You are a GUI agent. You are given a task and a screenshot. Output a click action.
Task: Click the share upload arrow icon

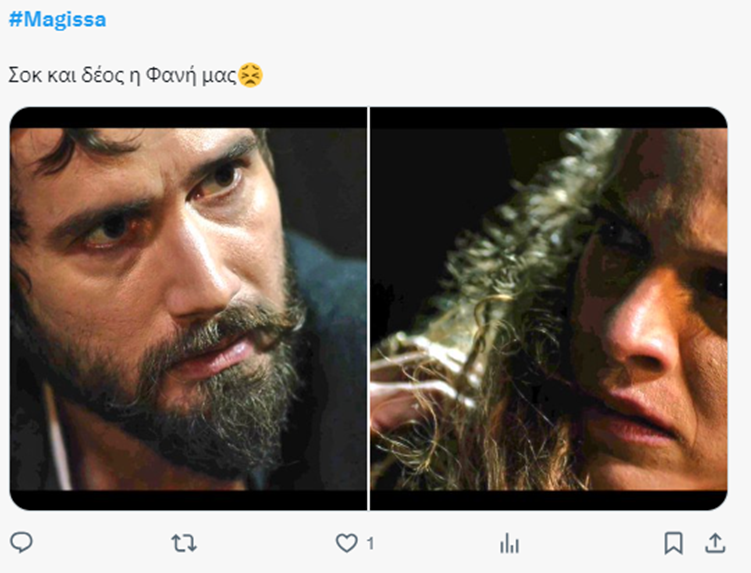coord(715,543)
